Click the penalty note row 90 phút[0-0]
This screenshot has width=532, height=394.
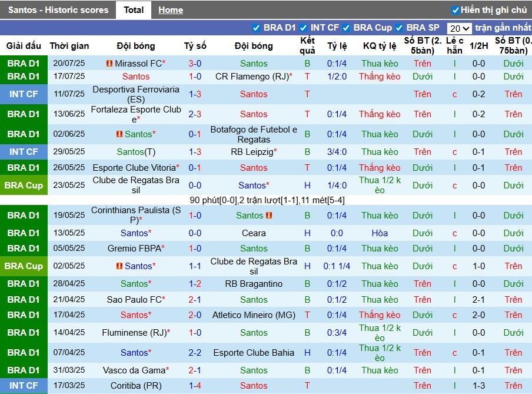267,200
